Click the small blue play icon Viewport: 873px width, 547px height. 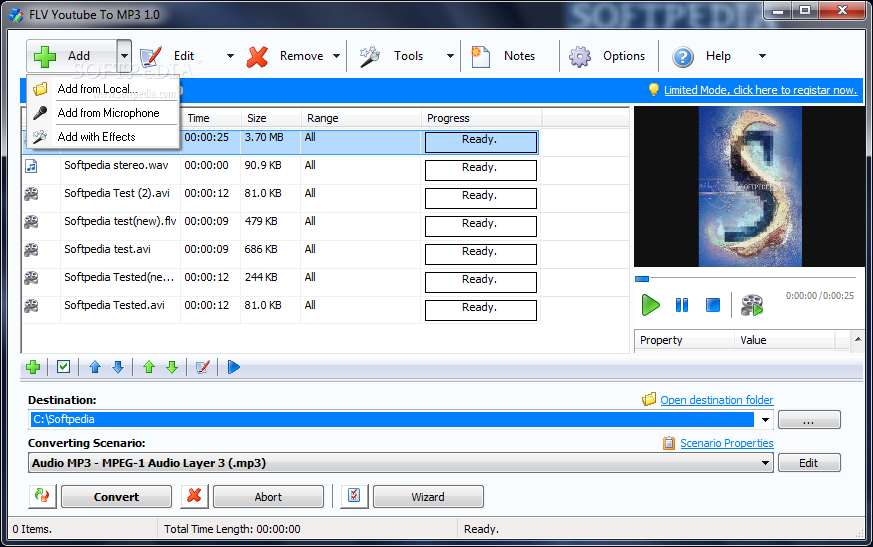coord(234,367)
